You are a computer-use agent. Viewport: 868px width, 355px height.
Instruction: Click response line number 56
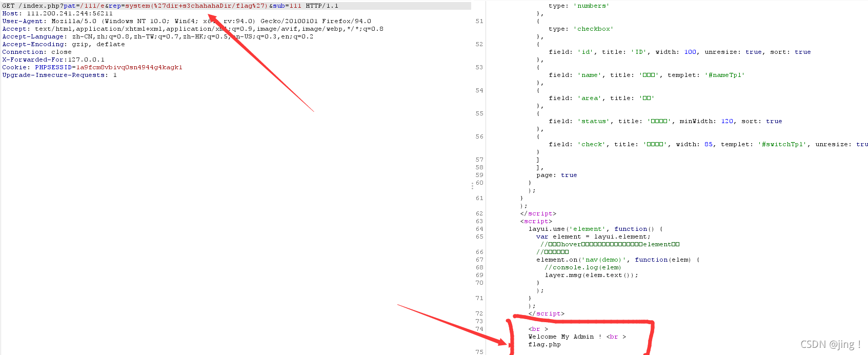pyautogui.click(x=479, y=136)
